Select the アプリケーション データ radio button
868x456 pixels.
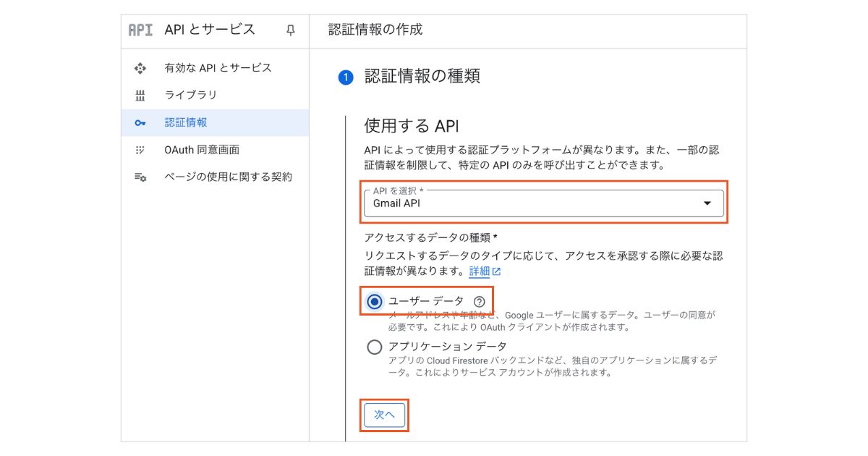tap(375, 347)
